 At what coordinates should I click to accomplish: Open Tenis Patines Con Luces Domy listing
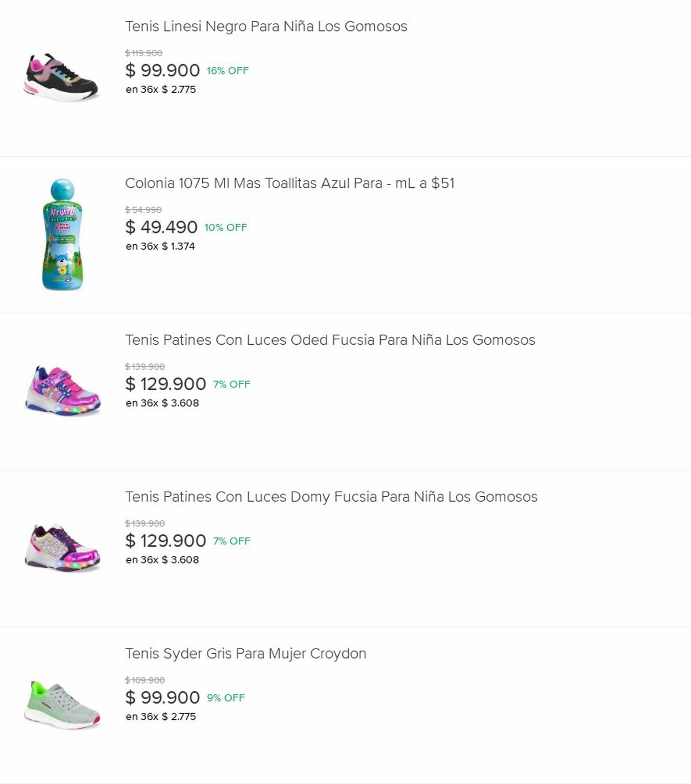pos(331,497)
